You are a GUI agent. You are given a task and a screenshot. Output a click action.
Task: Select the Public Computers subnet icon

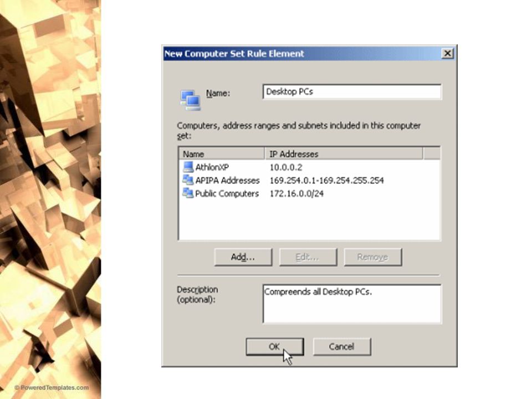[x=188, y=193]
